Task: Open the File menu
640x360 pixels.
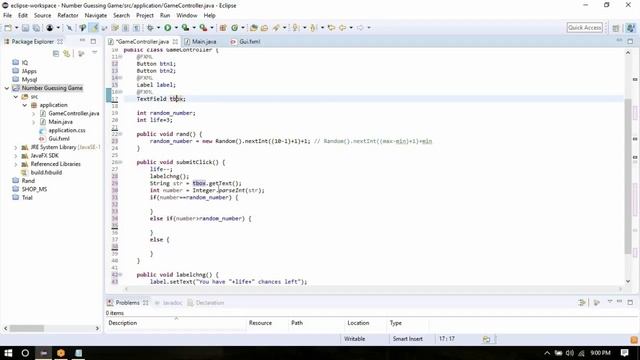Action: click(7, 15)
